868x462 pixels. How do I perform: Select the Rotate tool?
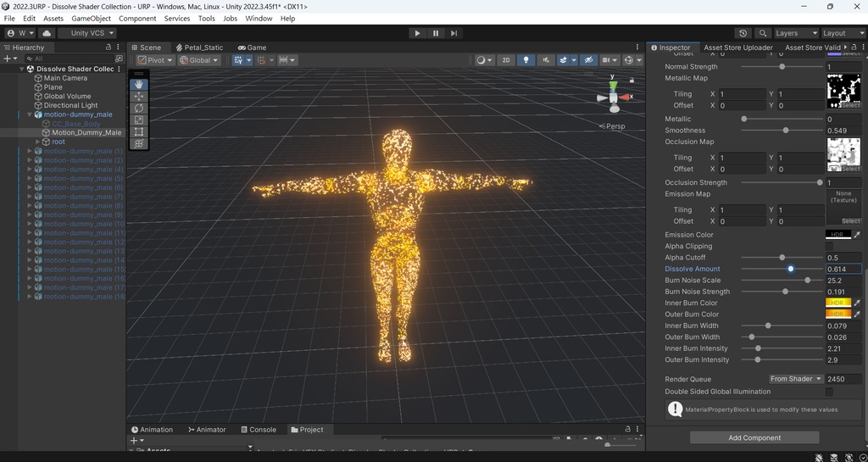click(138, 108)
